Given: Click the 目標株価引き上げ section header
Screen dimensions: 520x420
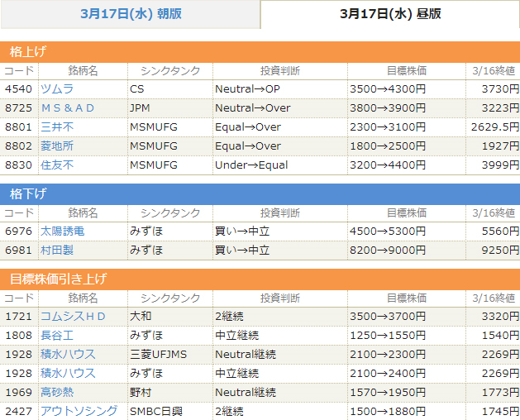Looking at the screenshot, I should coord(260,279).
